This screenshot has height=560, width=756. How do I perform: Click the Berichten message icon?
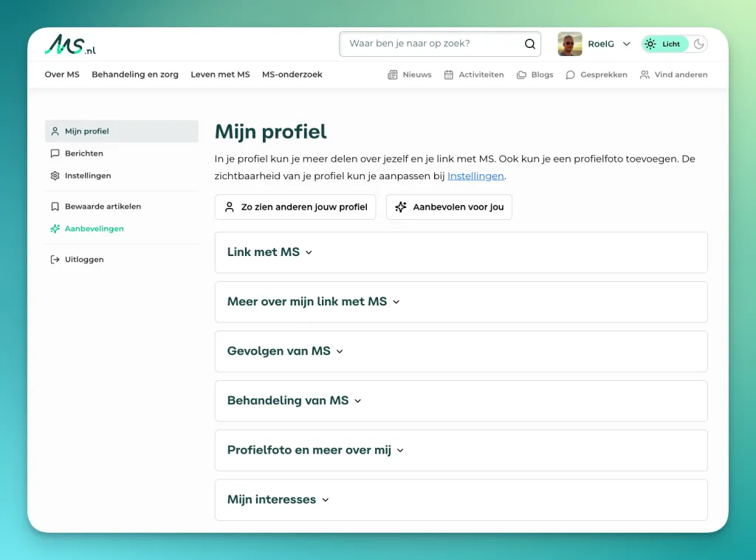55,153
